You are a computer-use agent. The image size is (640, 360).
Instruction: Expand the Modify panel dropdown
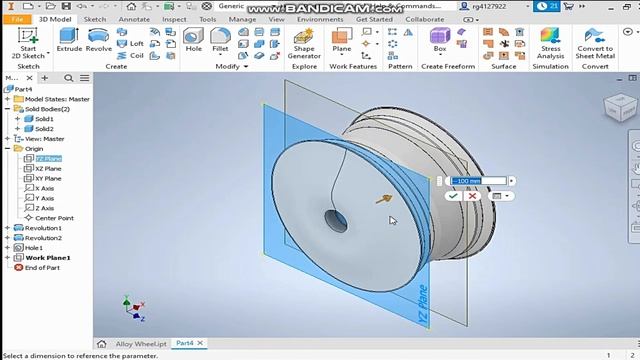[x=246, y=67]
